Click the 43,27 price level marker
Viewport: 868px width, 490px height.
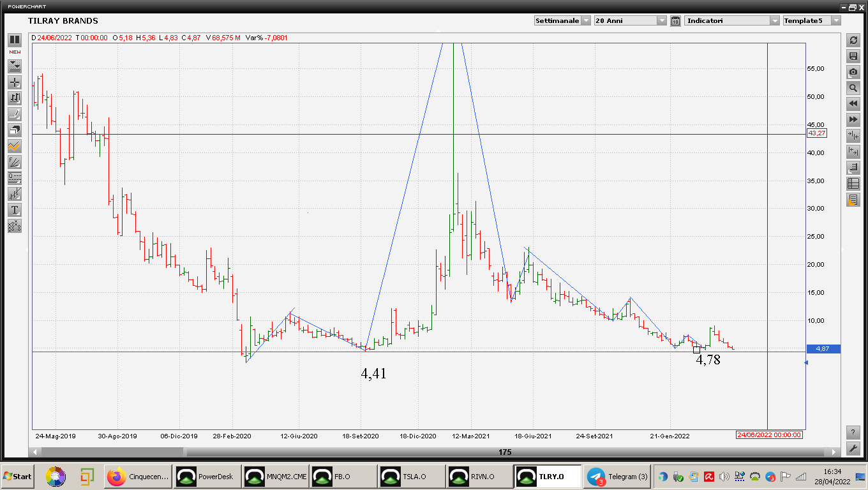coord(816,133)
